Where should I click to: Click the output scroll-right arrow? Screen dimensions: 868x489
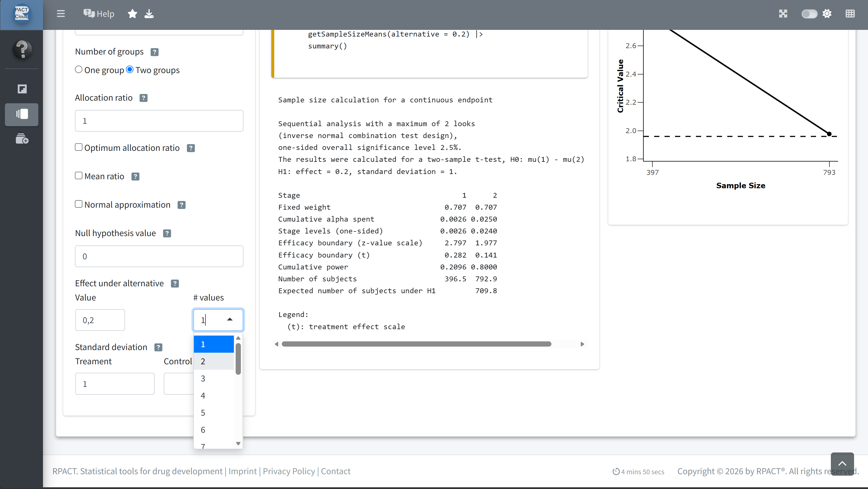[x=582, y=344]
